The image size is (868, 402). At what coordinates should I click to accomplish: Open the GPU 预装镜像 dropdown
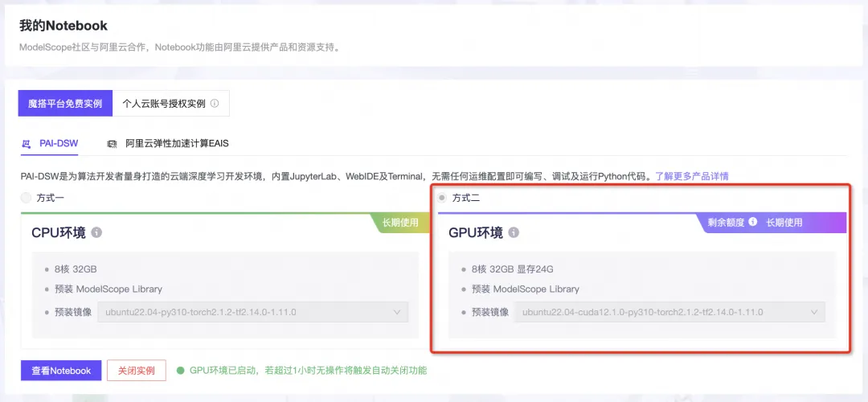(669, 312)
